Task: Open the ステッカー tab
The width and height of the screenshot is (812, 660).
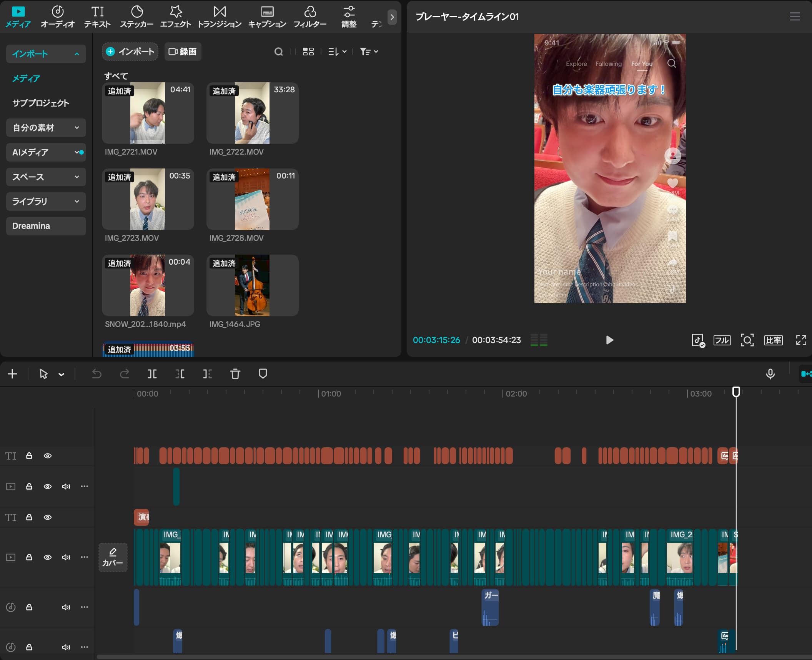Action: 137,17
